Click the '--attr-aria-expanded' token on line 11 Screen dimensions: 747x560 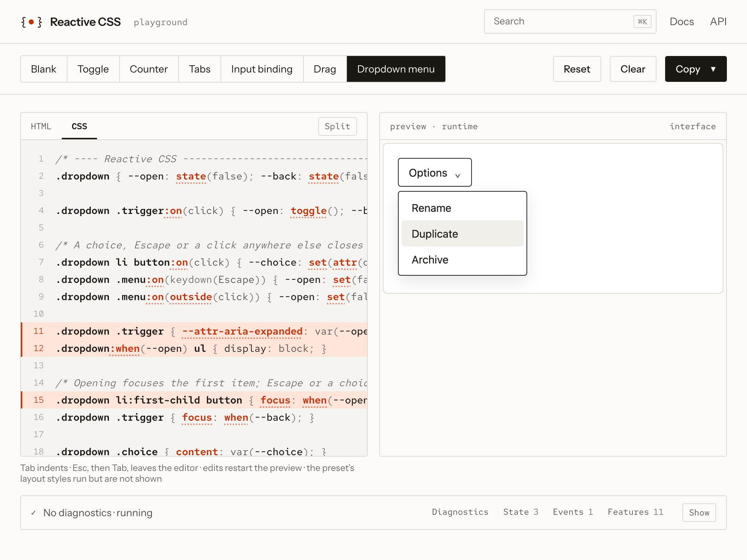coord(242,331)
